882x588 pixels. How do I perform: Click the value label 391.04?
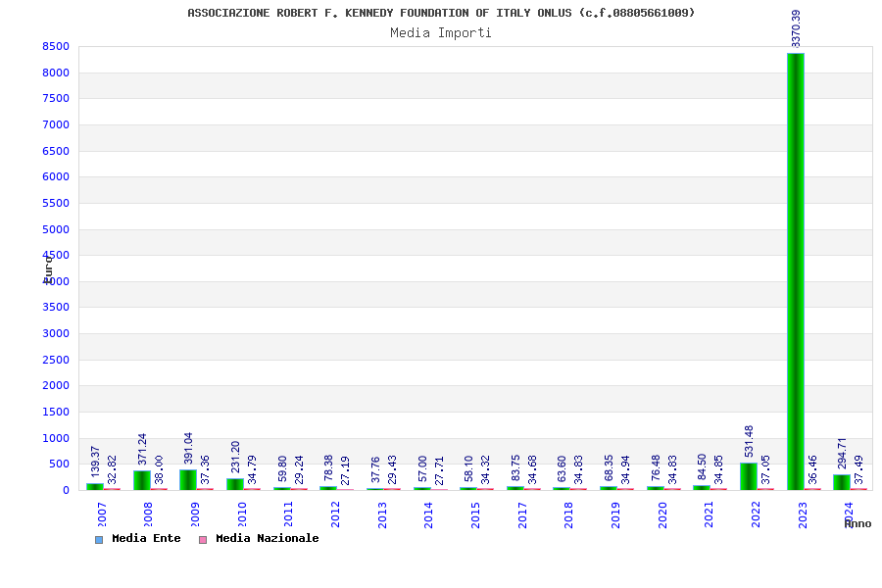[x=188, y=448]
